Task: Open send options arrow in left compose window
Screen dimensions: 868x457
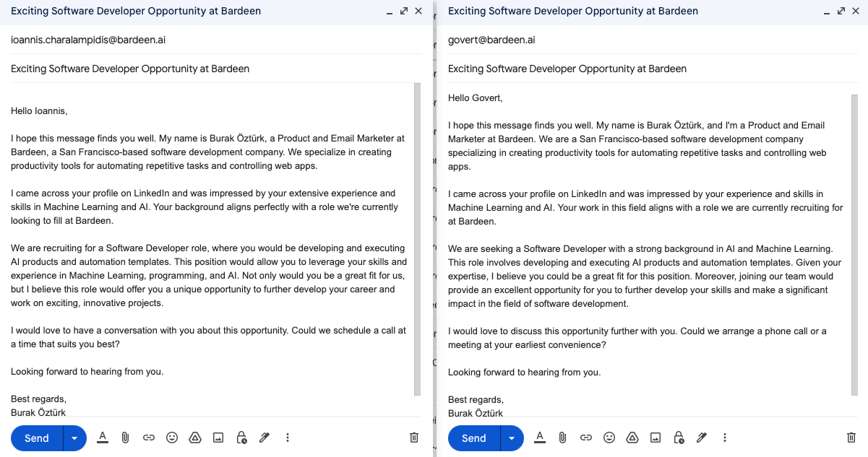Action: click(x=74, y=438)
